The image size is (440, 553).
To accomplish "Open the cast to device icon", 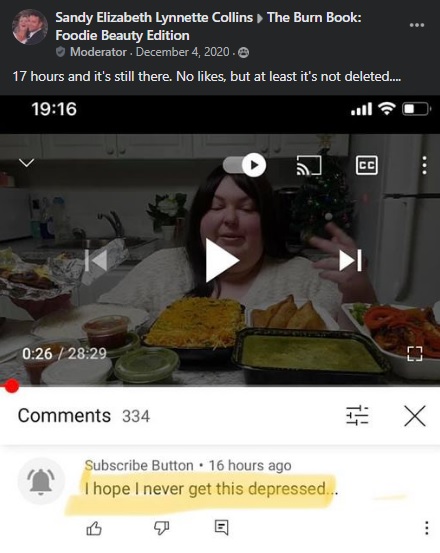I will pyautogui.click(x=309, y=165).
